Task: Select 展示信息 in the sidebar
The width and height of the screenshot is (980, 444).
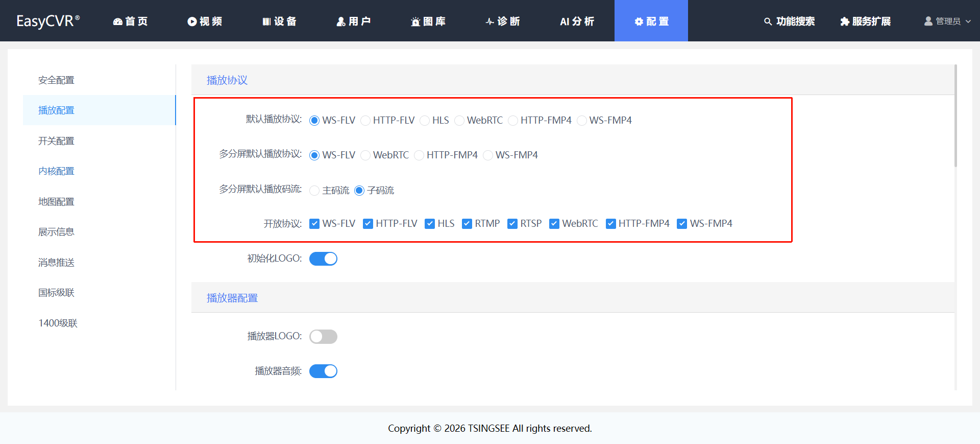Action: [x=99, y=231]
